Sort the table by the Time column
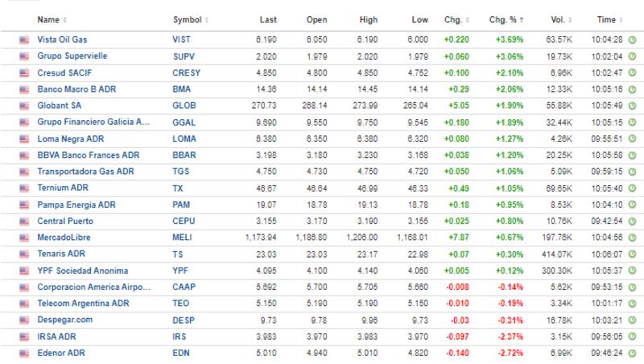This screenshot has width=644, height=364. 609,19
